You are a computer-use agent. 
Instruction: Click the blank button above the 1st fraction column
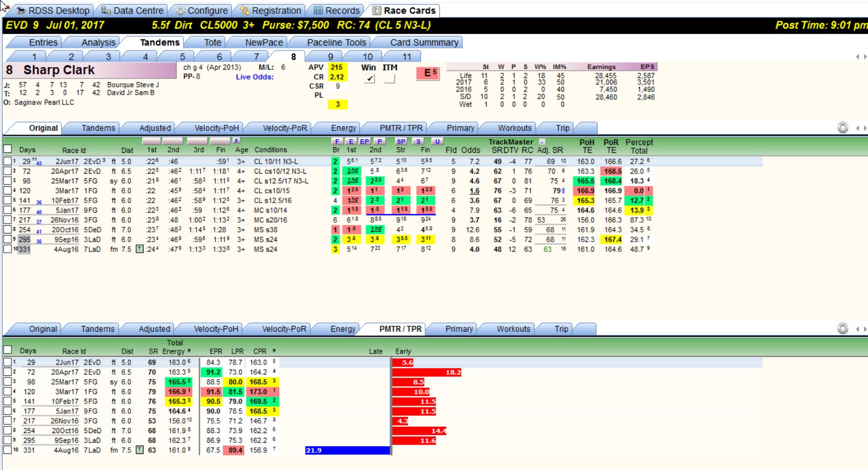click(151, 141)
